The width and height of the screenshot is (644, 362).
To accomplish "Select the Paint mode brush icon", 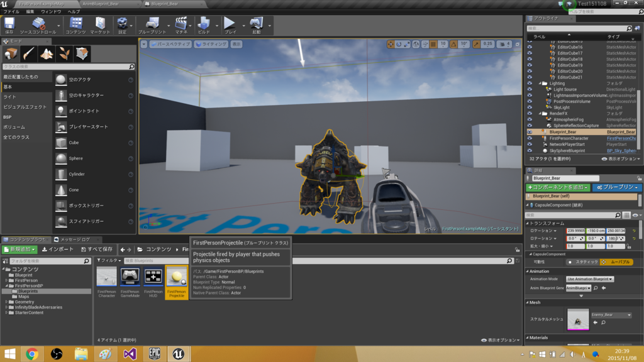I will click(29, 54).
